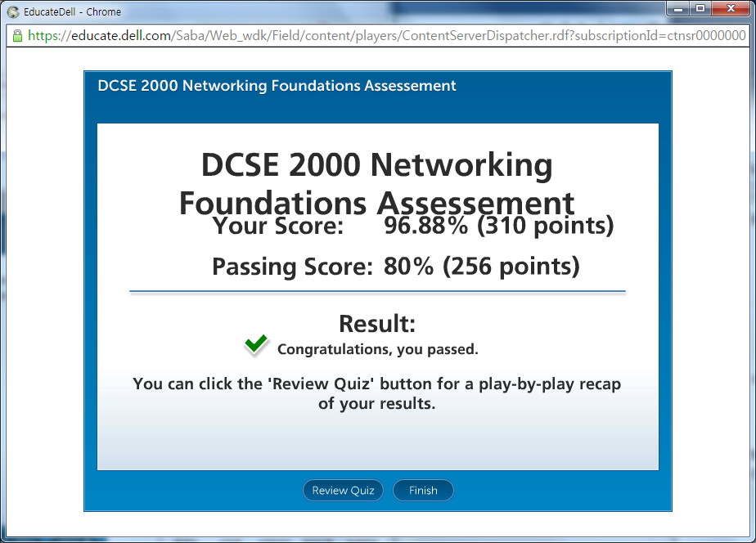The height and width of the screenshot is (543, 756).
Task: Click the EducateDell - Chrome window title
Action: (x=72, y=11)
